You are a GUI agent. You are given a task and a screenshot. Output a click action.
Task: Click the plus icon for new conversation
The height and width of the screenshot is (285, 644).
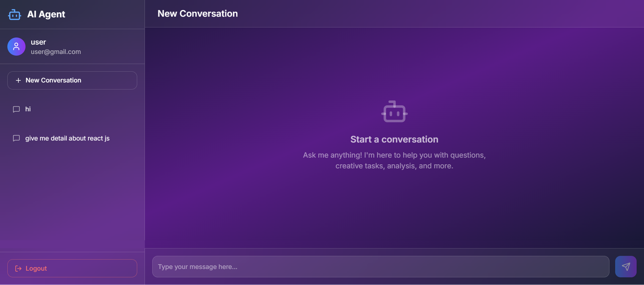pos(18,81)
